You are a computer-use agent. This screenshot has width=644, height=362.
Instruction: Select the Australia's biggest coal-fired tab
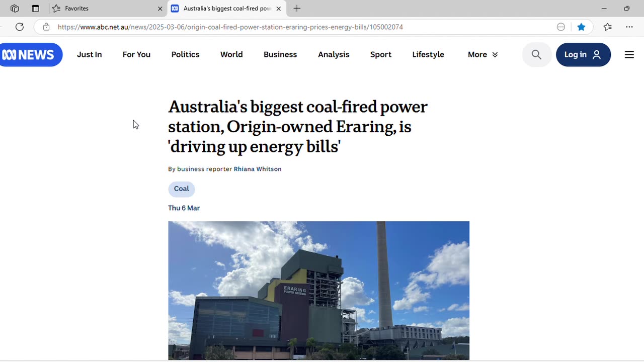coord(227,9)
